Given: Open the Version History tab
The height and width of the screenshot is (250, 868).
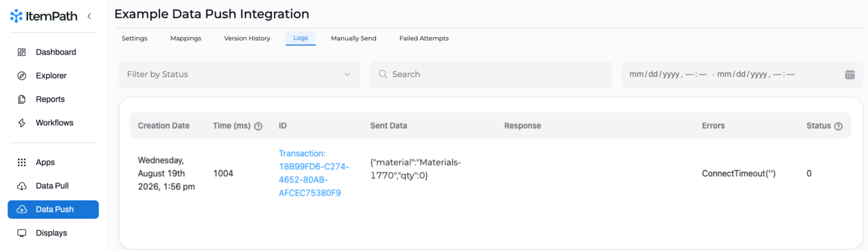Looking at the screenshot, I should coord(247,38).
